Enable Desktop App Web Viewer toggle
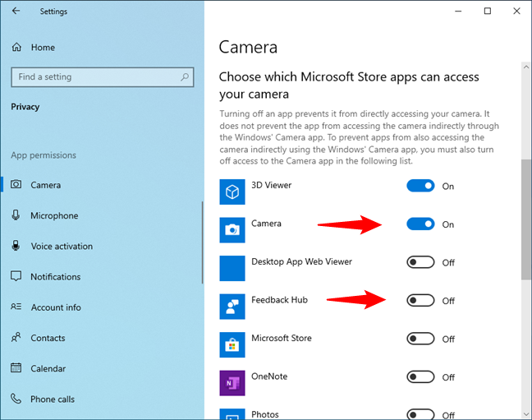The height and width of the screenshot is (420, 532). tap(420, 262)
